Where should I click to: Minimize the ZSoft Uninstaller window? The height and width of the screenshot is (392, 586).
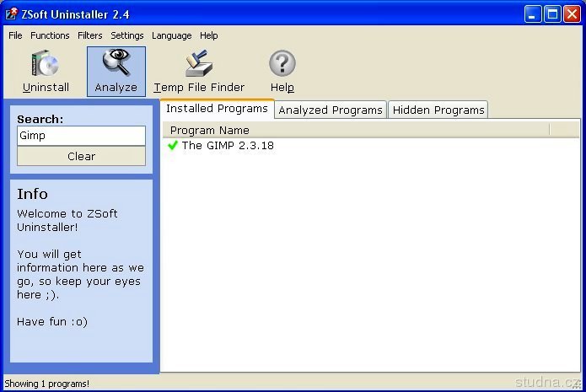coord(533,14)
